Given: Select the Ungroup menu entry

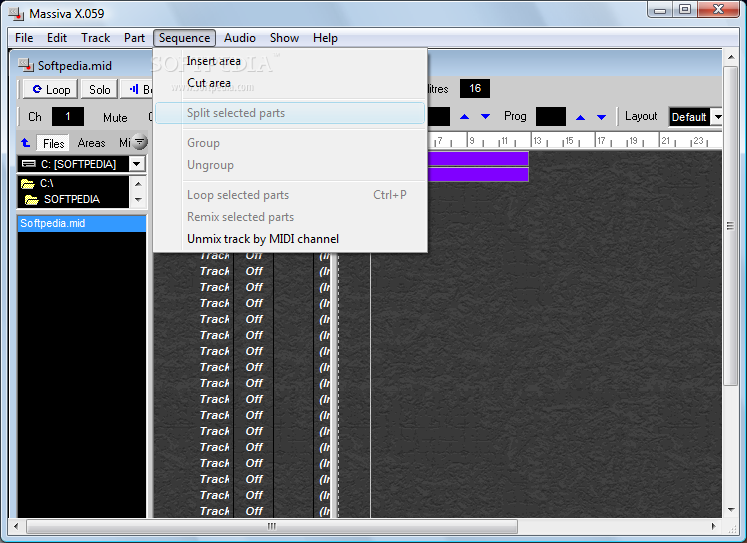Looking at the screenshot, I should pos(290,165).
